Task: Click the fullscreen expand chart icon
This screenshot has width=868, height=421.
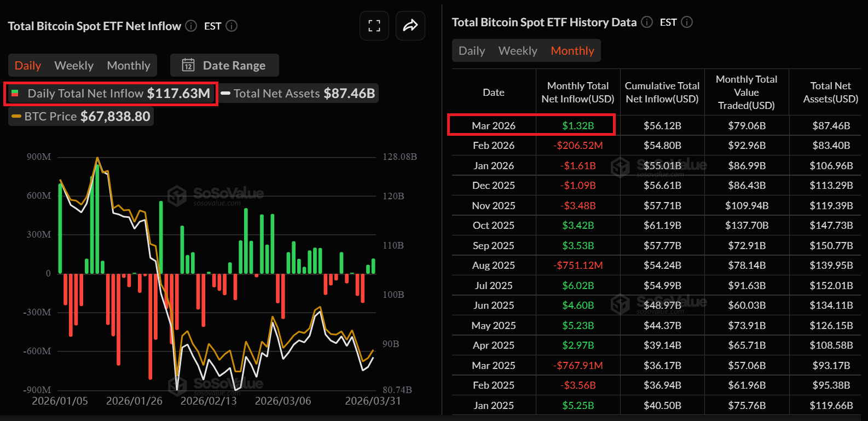Action: coord(374,26)
